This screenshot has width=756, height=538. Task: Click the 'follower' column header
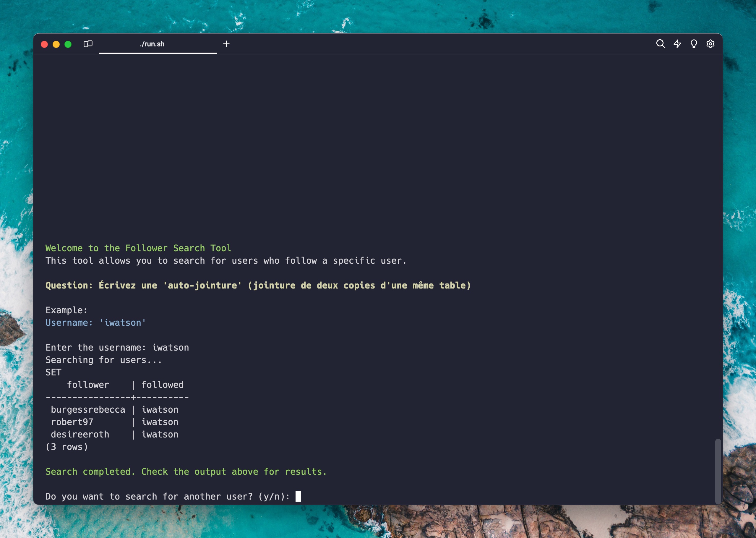point(88,385)
